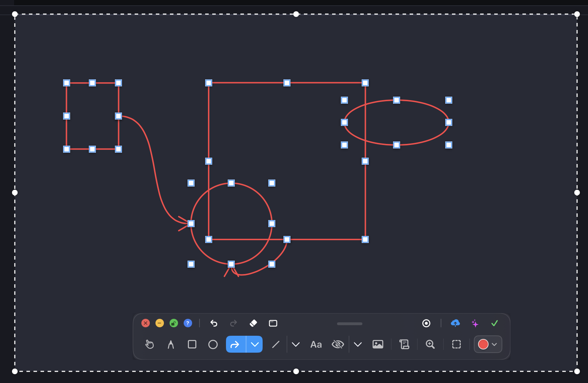Open the arrow tool options dropdown

click(x=255, y=344)
